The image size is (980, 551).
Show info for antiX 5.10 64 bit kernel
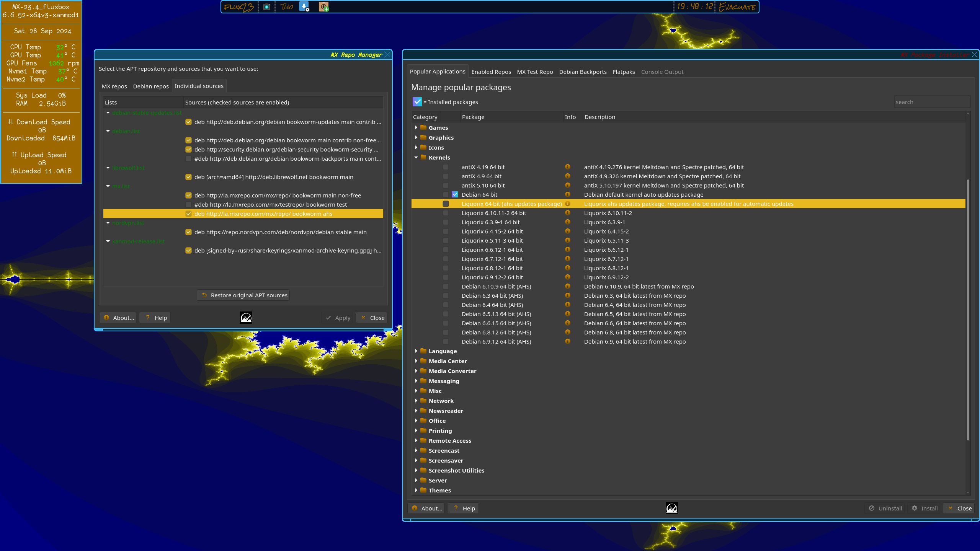pos(567,185)
